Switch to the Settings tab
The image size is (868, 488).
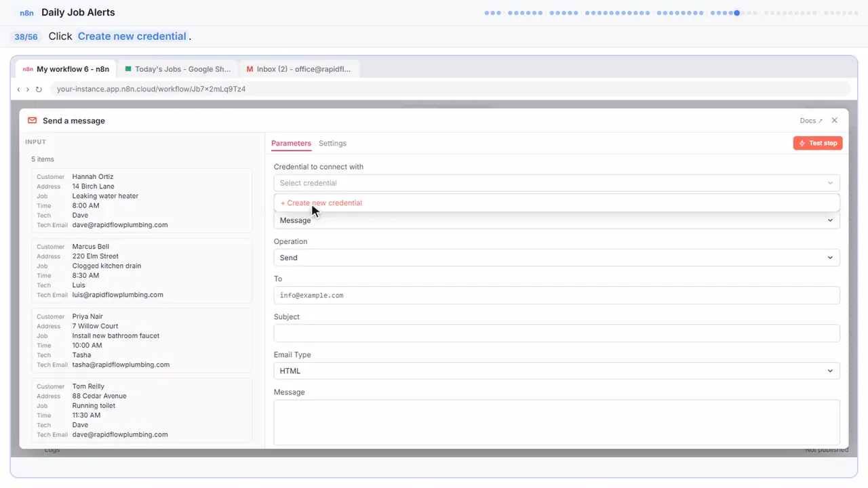pos(332,143)
